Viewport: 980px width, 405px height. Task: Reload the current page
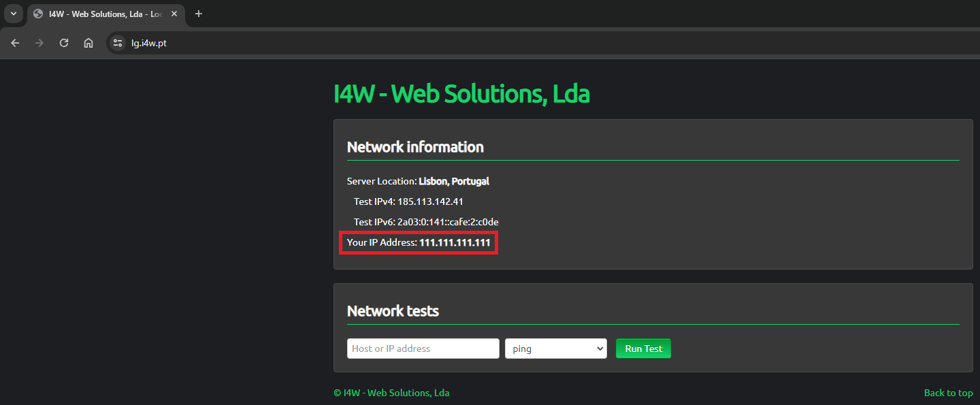(x=64, y=43)
